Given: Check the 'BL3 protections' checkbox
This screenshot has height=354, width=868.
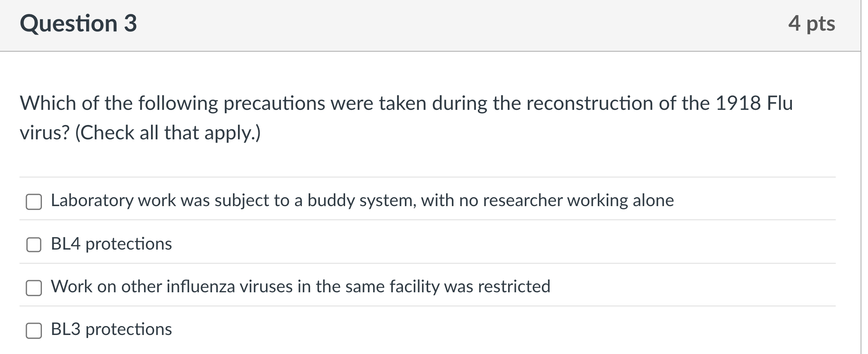Looking at the screenshot, I should pyautogui.click(x=34, y=330).
